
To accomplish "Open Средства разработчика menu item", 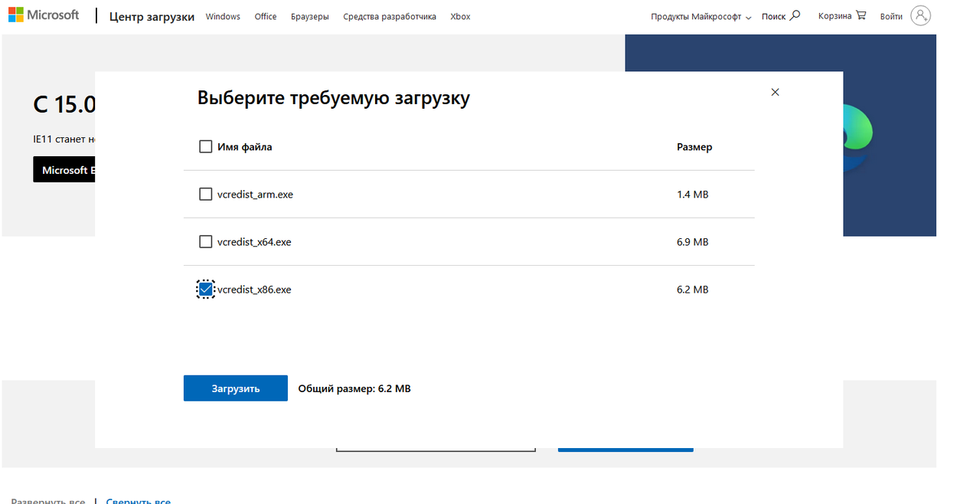I will pyautogui.click(x=390, y=16).
